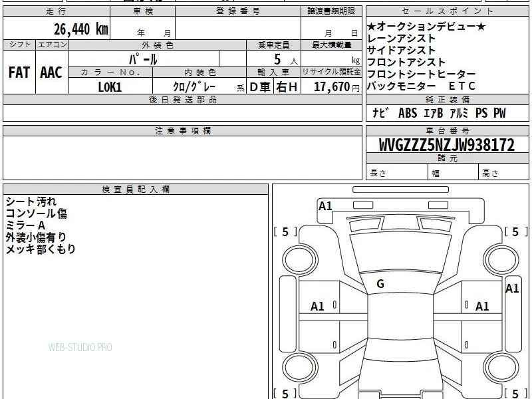532x399 pixels.
Task: Click the 輸入車 header
Action: pos(273,72)
